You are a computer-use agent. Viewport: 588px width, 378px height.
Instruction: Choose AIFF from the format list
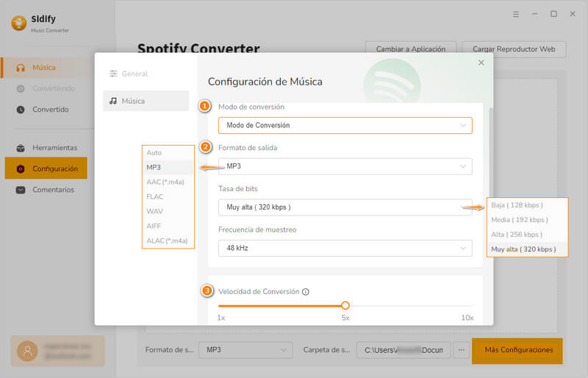click(168, 226)
